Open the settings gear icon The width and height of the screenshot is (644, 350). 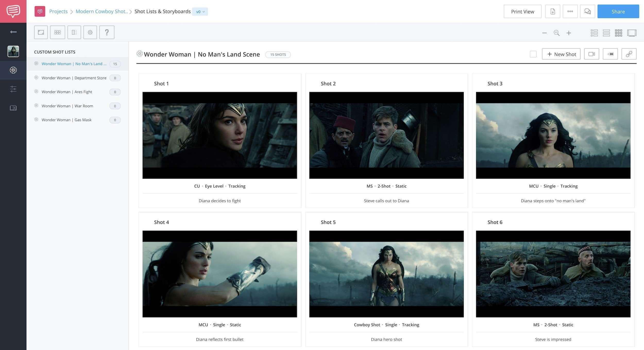pyautogui.click(x=90, y=32)
